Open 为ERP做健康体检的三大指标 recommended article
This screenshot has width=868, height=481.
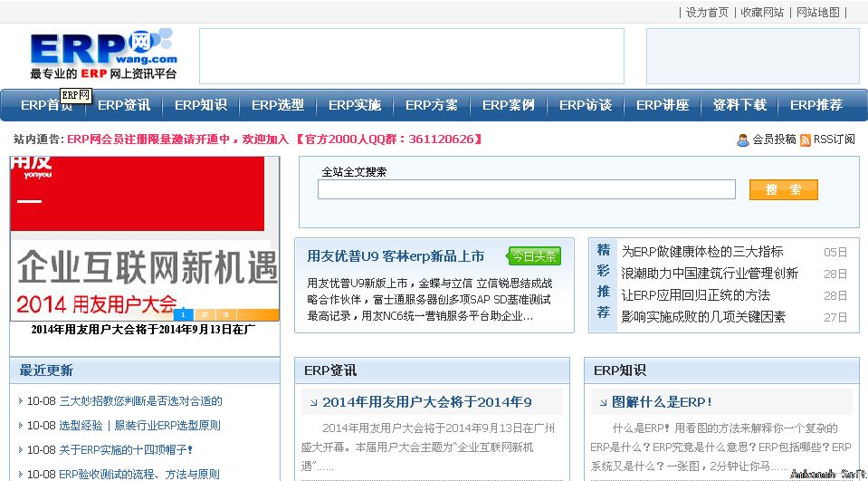[x=702, y=252]
